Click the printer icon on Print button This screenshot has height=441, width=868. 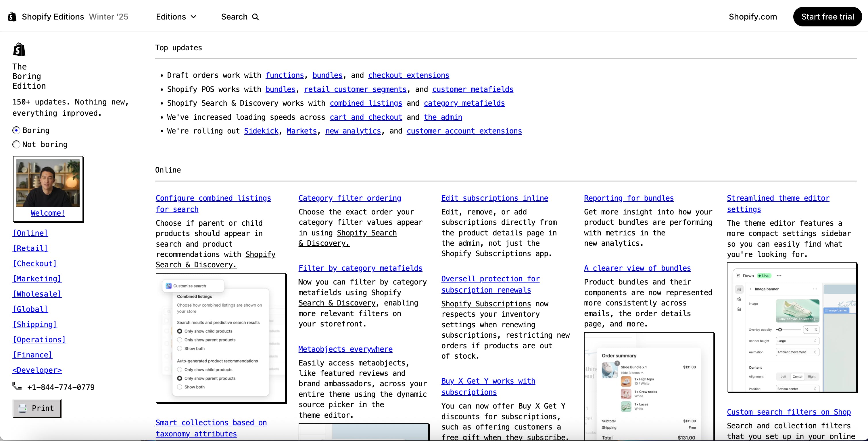coord(23,408)
